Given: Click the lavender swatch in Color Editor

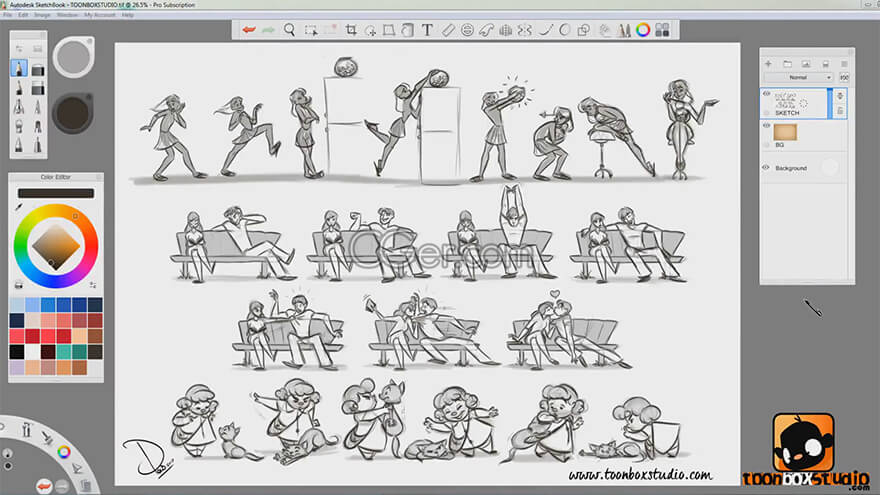Looking at the screenshot, I should point(17,368).
